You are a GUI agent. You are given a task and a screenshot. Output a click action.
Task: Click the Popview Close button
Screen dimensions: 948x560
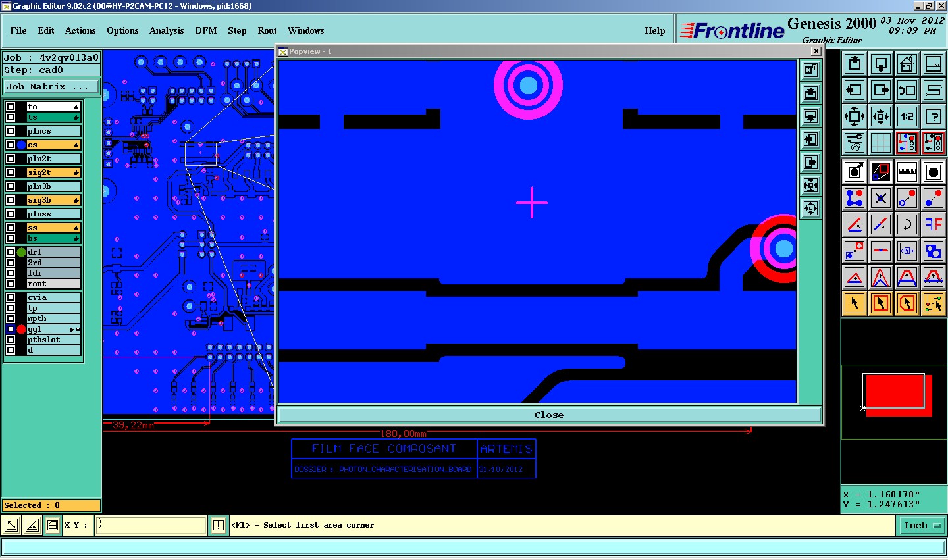click(x=549, y=415)
